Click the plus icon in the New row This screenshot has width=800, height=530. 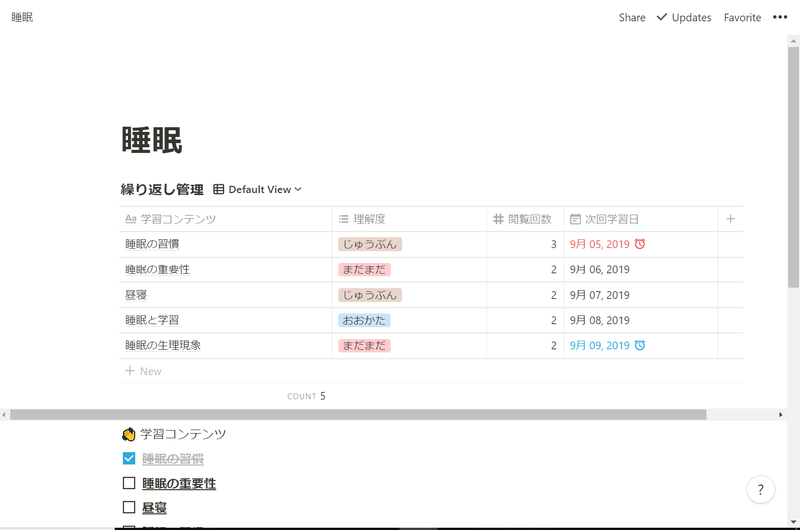coord(130,371)
